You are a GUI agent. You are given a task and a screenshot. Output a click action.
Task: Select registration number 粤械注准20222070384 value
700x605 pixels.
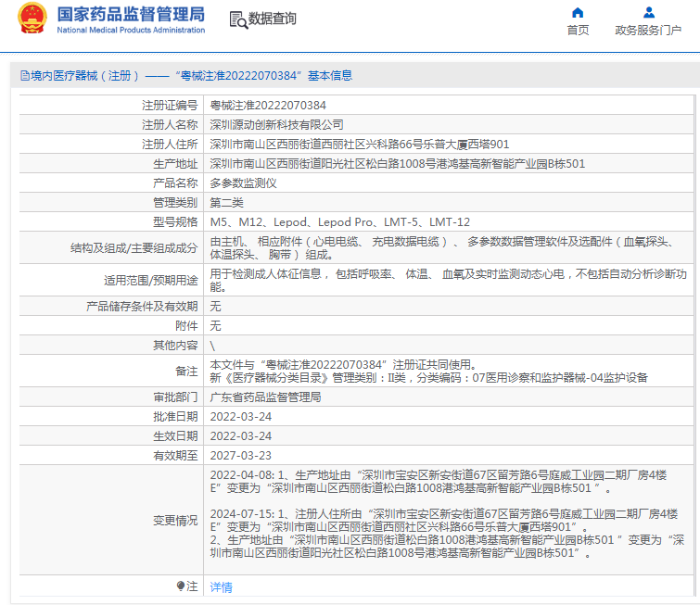pos(268,106)
